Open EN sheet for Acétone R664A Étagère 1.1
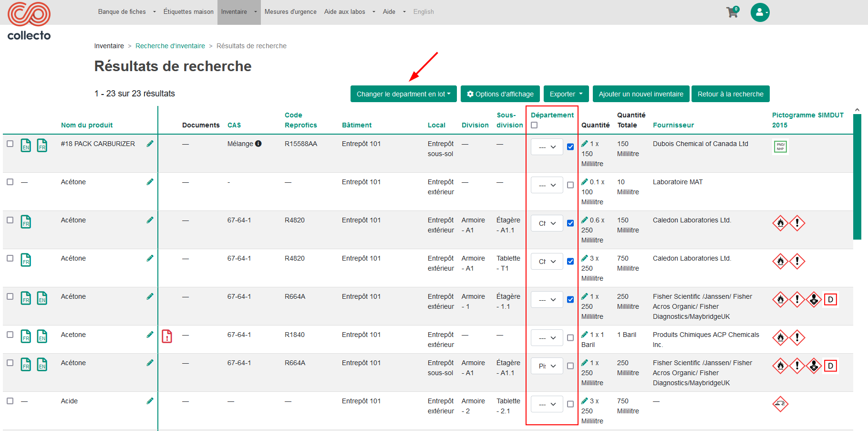This screenshot has width=868, height=431. pyautogui.click(x=42, y=298)
